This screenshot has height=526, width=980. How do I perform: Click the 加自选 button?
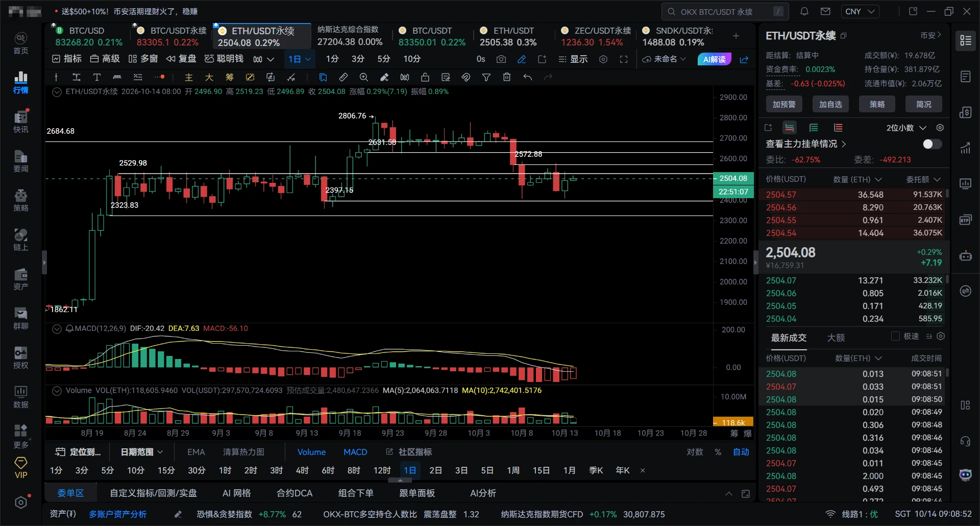(x=830, y=104)
